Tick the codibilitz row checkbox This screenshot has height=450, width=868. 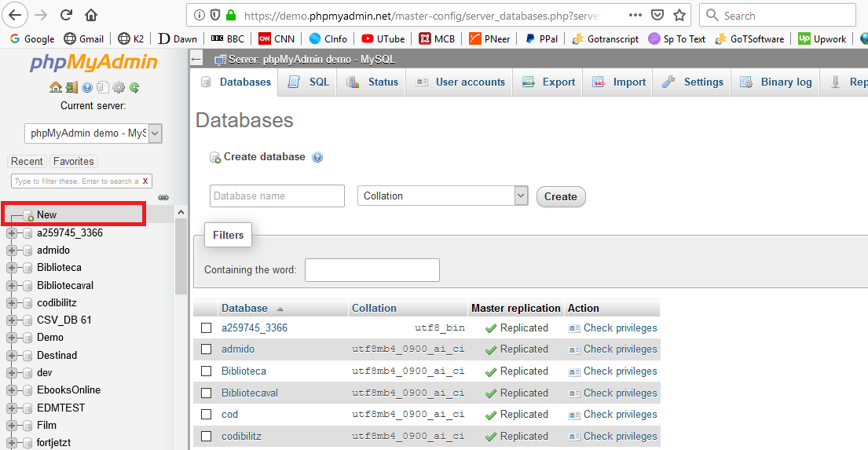pos(206,436)
